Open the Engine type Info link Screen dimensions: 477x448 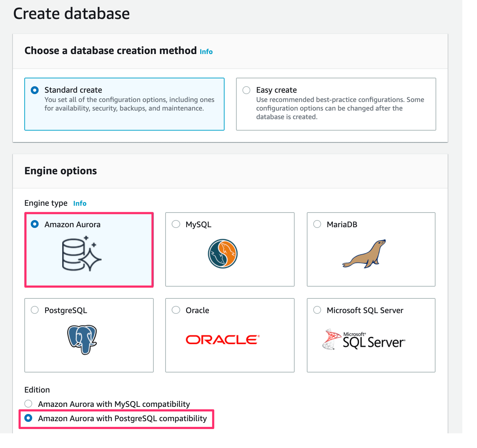[79, 203]
